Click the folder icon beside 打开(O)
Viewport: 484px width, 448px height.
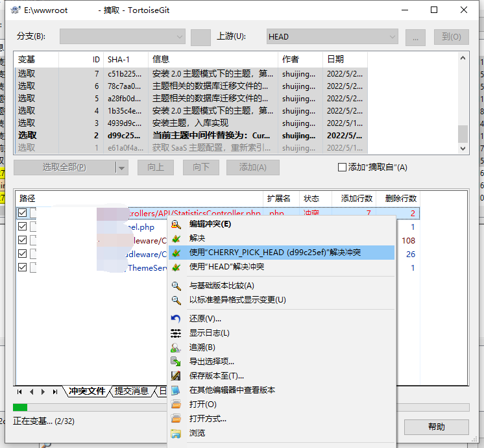pos(176,404)
